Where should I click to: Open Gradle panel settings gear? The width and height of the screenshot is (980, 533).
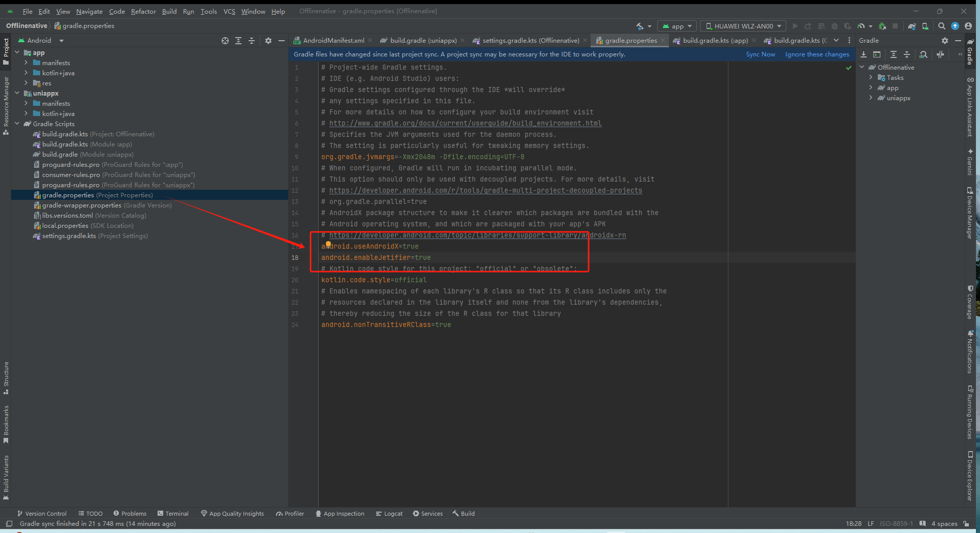pyautogui.click(x=944, y=41)
